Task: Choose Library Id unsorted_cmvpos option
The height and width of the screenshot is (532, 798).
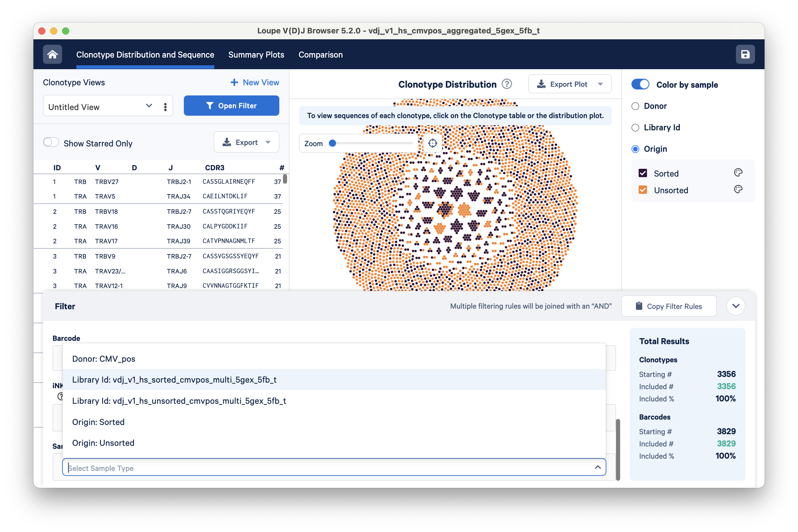Action: point(334,401)
